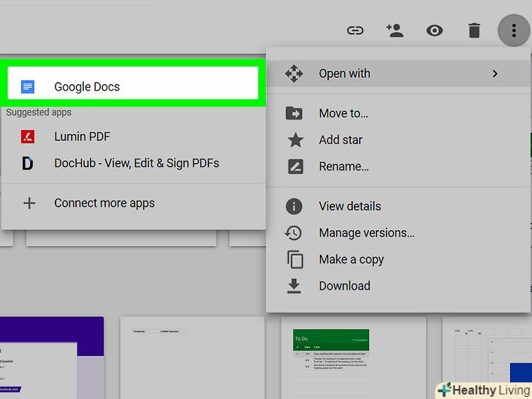Open the three-dot more actions menu
532x399 pixels.
coord(514,31)
